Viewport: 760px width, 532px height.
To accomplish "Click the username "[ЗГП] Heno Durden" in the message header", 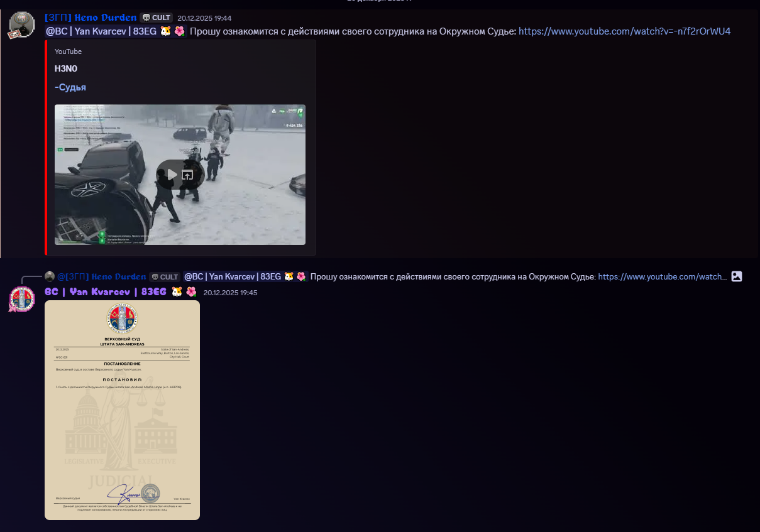I will point(91,18).
